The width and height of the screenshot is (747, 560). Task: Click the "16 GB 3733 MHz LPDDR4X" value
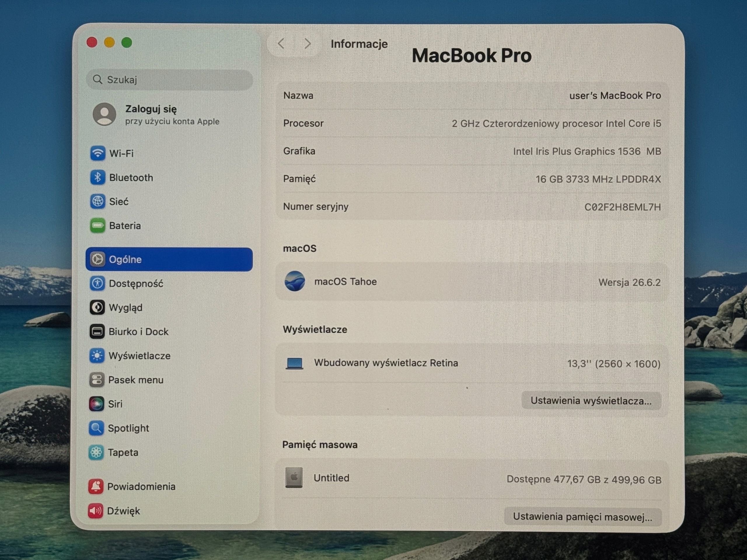pyautogui.click(x=598, y=179)
